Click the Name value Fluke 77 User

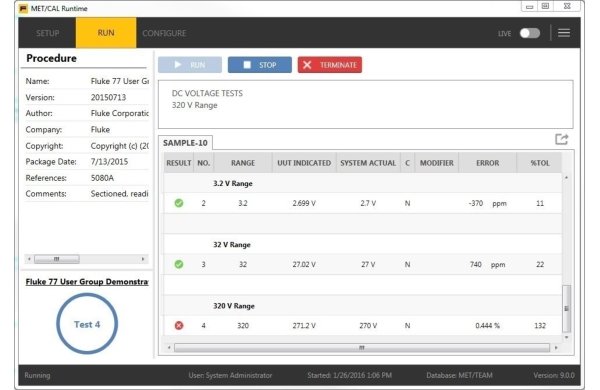tap(120, 81)
